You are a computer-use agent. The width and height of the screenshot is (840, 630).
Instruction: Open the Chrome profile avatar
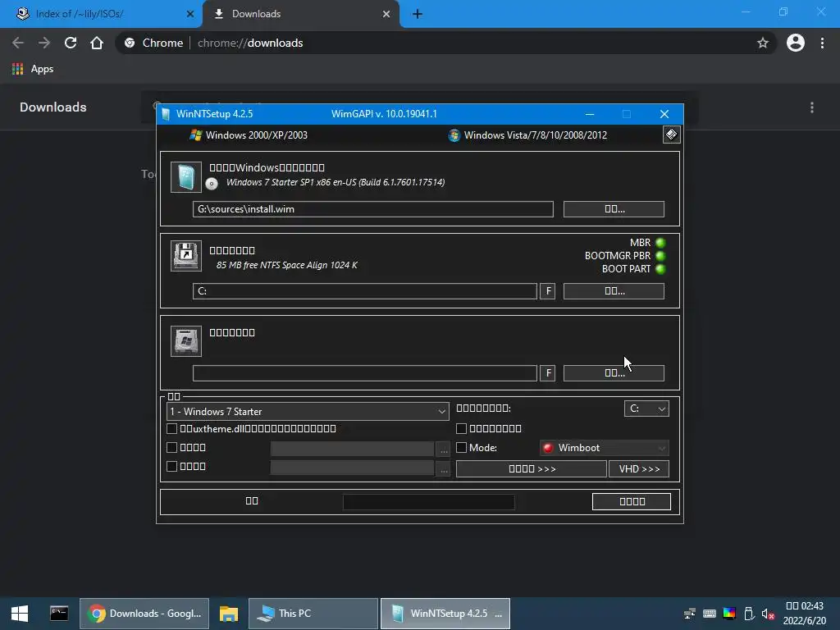[796, 43]
